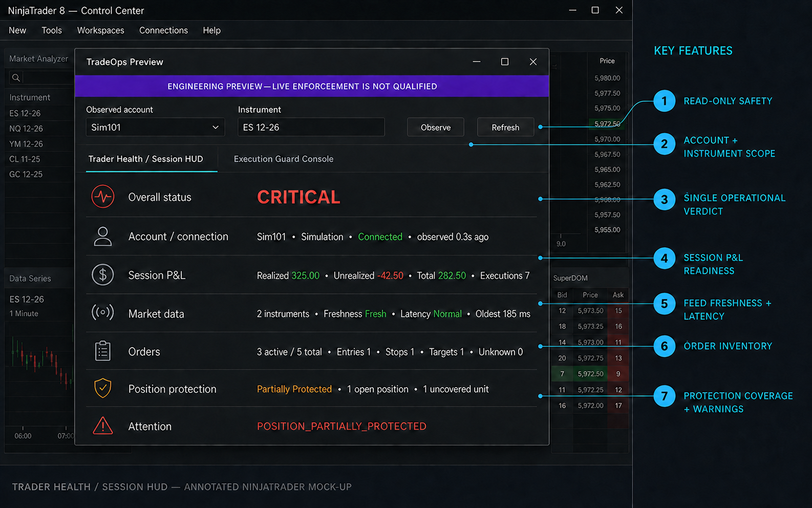Click the Data Series panel title
This screenshot has height=508, width=812.
[30, 279]
